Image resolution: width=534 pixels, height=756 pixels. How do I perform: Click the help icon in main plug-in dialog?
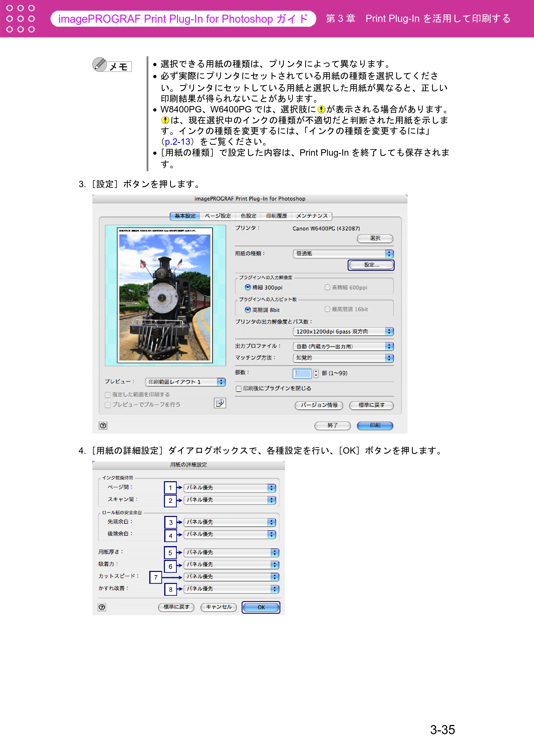click(103, 425)
